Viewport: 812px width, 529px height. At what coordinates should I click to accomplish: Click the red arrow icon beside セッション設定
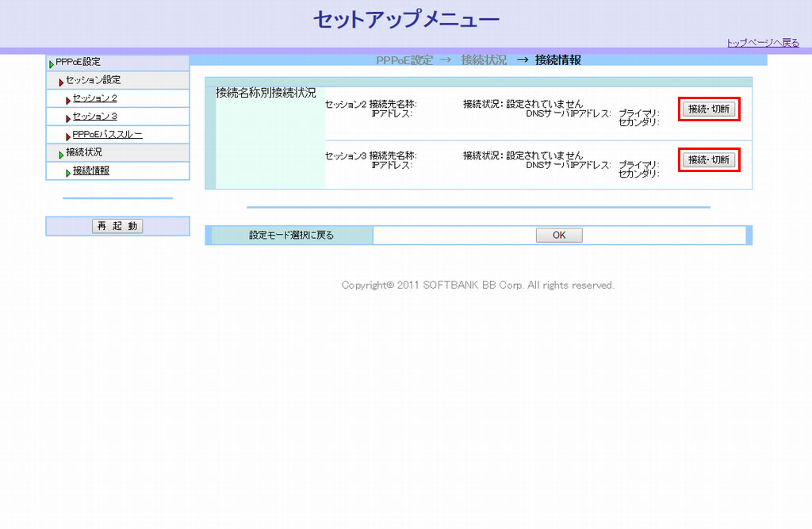[61, 82]
